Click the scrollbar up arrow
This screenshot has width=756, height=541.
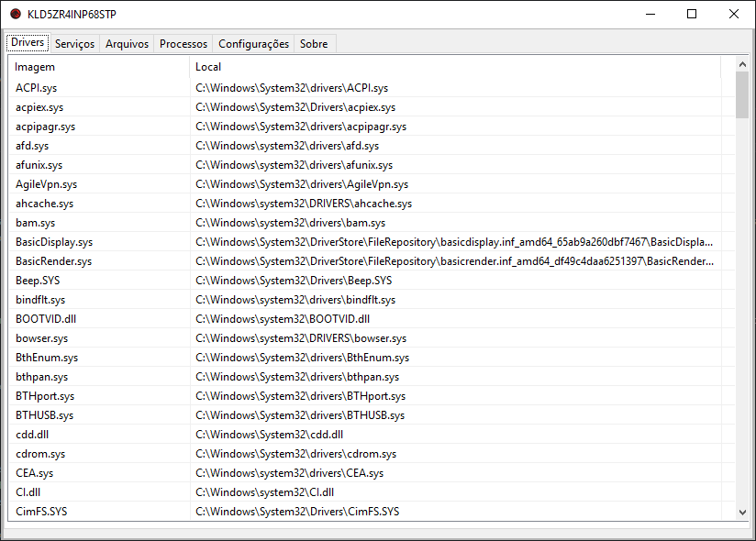(742, 63)
